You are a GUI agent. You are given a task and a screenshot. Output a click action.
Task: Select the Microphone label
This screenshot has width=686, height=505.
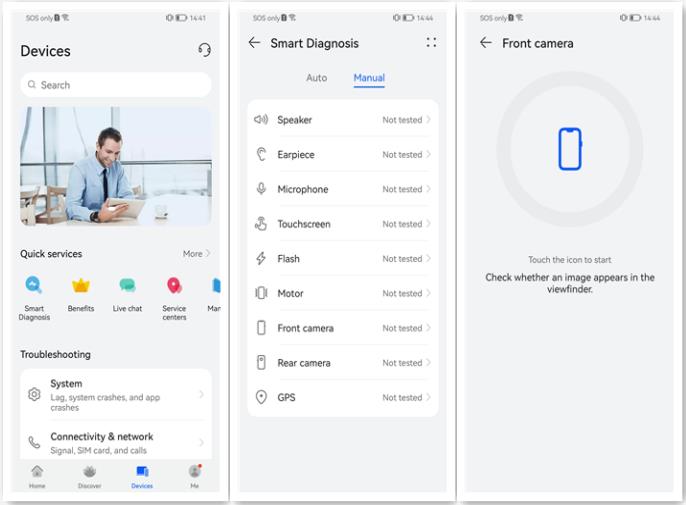pos(303,189)
